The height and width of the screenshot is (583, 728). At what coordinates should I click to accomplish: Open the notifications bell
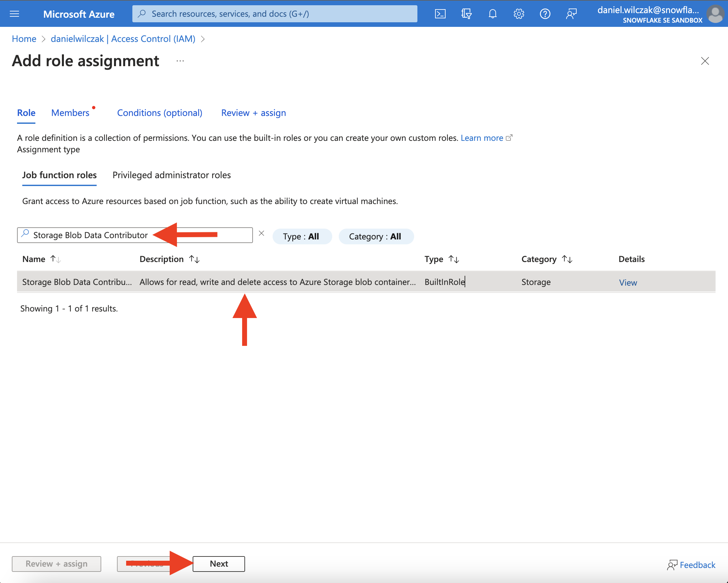click(x=493, y=14)
